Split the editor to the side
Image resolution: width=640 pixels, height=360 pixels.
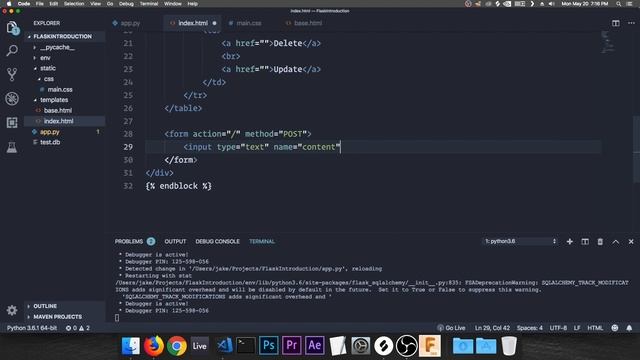point(616,23)
